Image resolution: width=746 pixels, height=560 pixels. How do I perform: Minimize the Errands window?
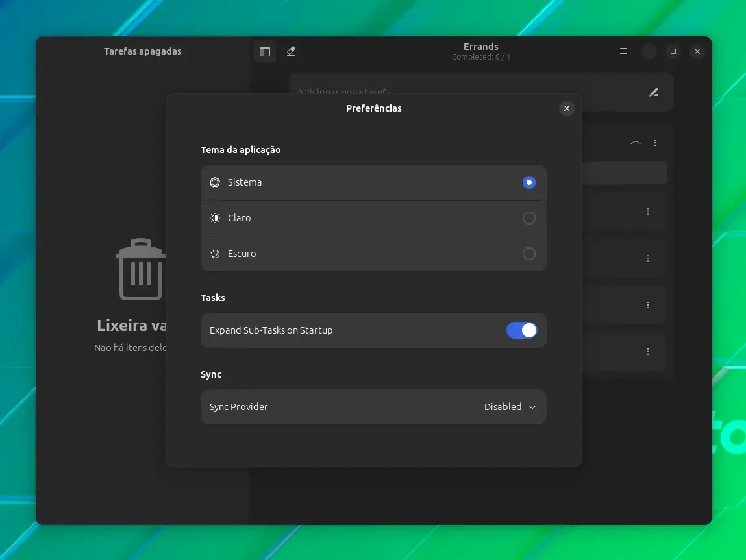649,51
